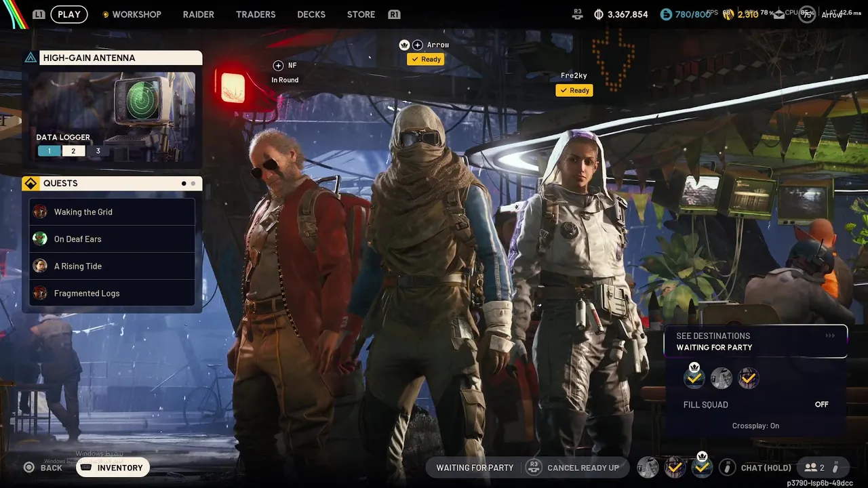Image resolution: width=868 pixels, height=488 pixels.
Task: Click purple ready avatar in bottom bar
Action: (x=675, y=468)
